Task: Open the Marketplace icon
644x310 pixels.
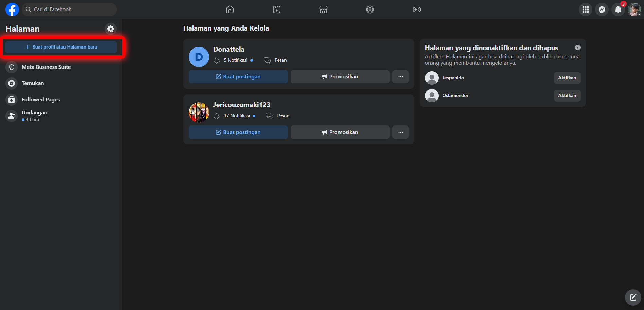Action: pyautogui.click(x=324, y=9)
